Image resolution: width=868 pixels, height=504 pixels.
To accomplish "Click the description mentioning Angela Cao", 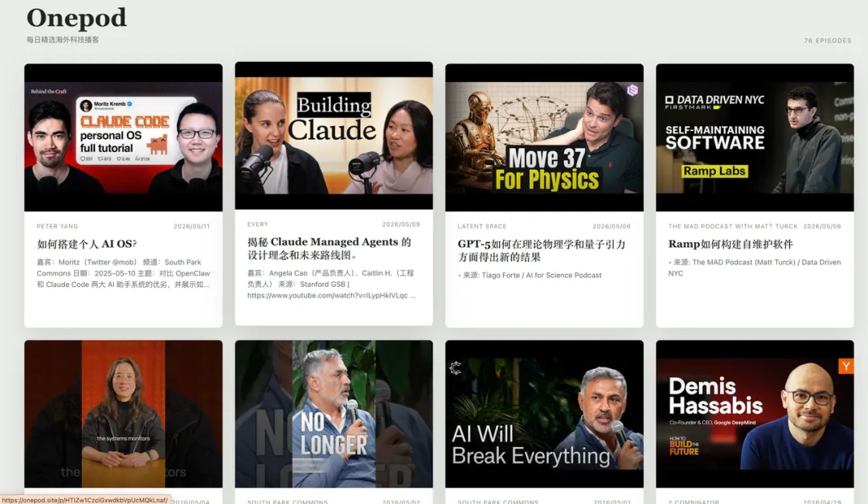I will [x=332, y=284].
